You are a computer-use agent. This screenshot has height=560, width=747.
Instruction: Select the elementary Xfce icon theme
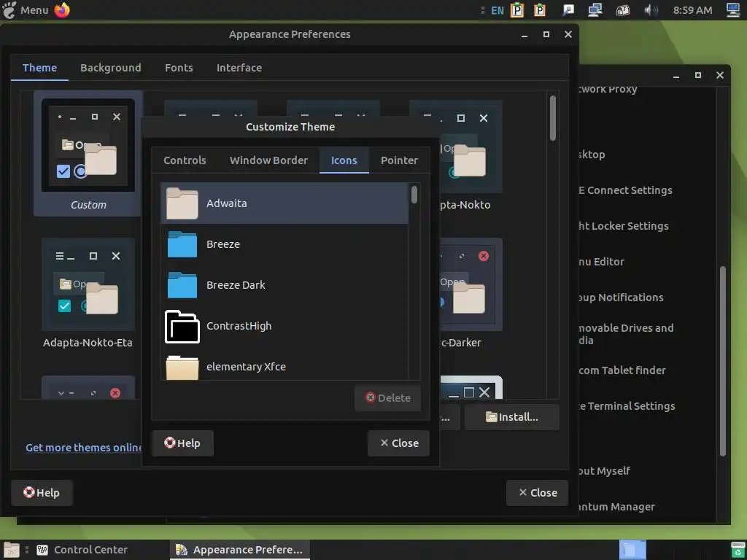coord(285,366)
